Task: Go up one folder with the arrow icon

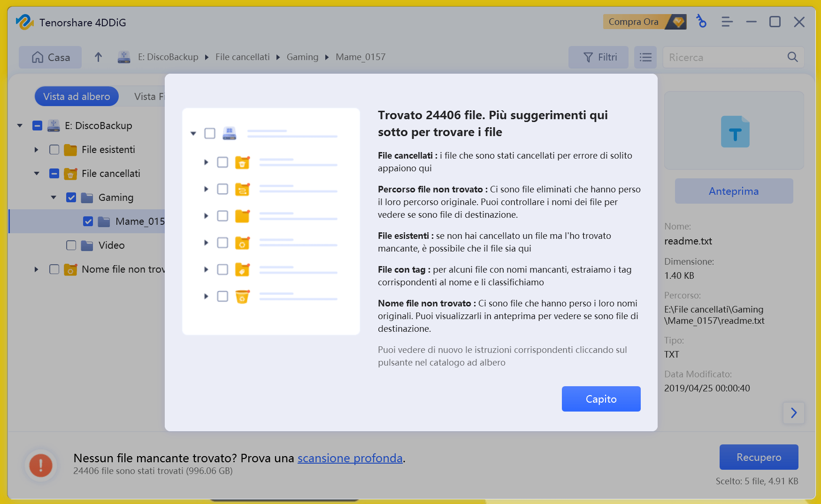Action: click(x=98, y=57)
